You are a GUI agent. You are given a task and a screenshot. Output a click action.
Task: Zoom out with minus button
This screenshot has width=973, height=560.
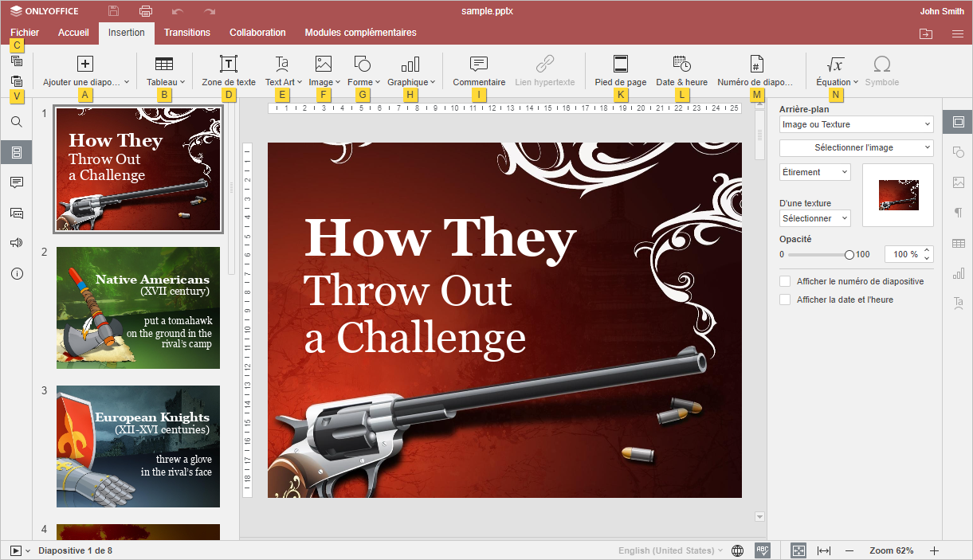coord(849,550)
